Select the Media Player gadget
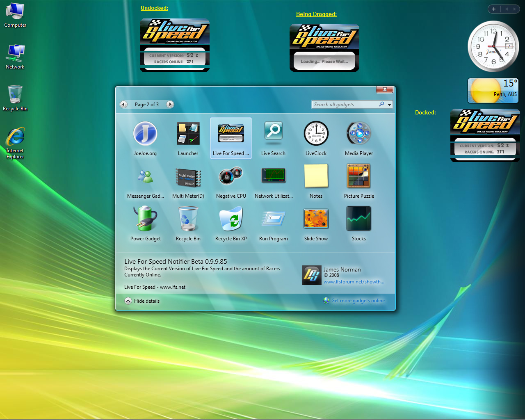 359,139
